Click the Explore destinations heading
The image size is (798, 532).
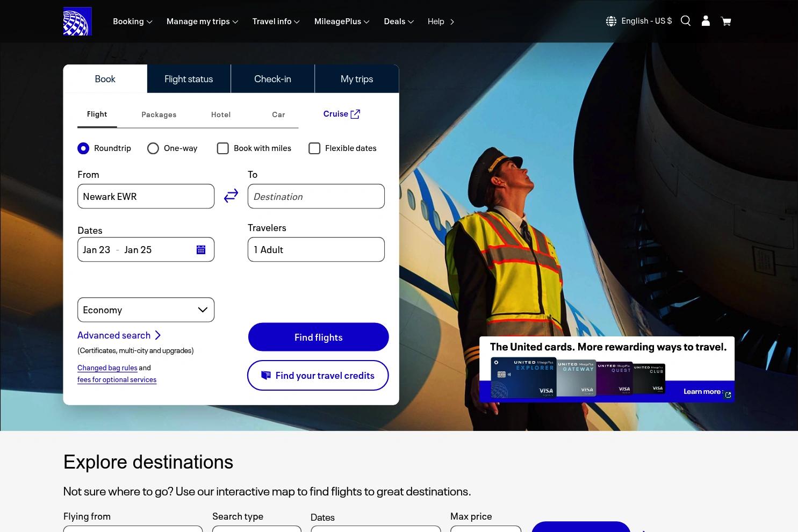click(148, 462)
